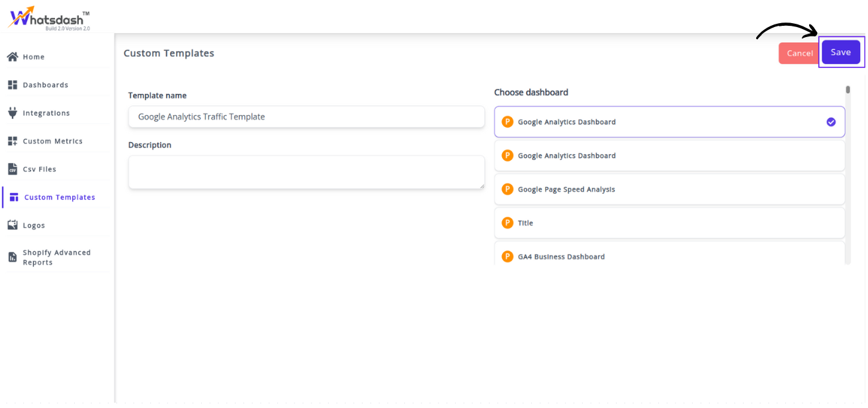This screenshot has height=408, width=868.
Task: Click the Shopify Advanced Reports icon
Action: pyautogui.click(x=13, y=257)
